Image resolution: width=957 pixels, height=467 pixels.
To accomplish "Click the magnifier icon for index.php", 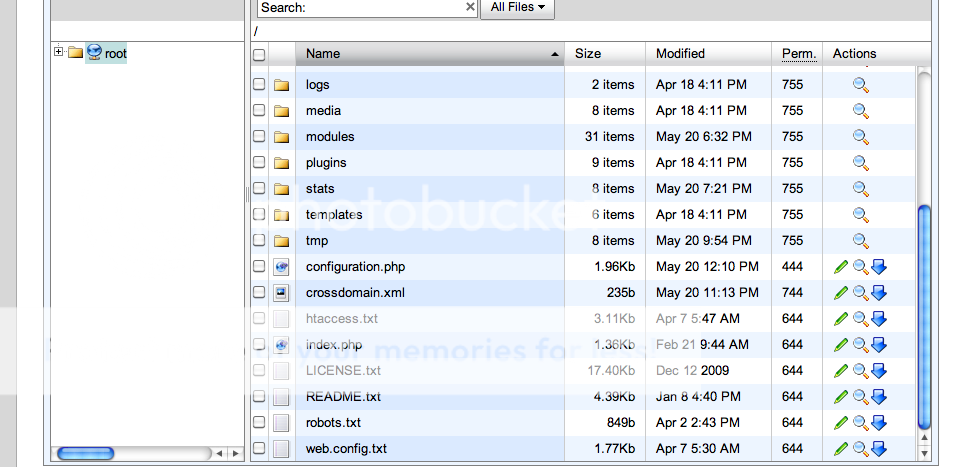I will (x=860, y=345).
